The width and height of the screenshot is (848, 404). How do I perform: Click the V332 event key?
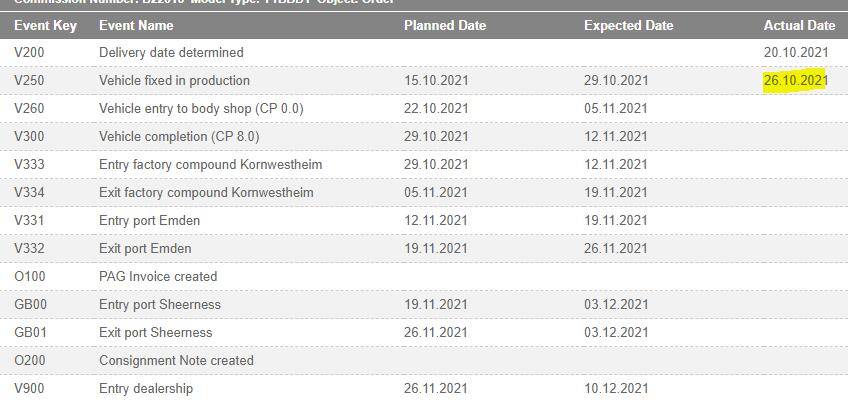(29, 248)
